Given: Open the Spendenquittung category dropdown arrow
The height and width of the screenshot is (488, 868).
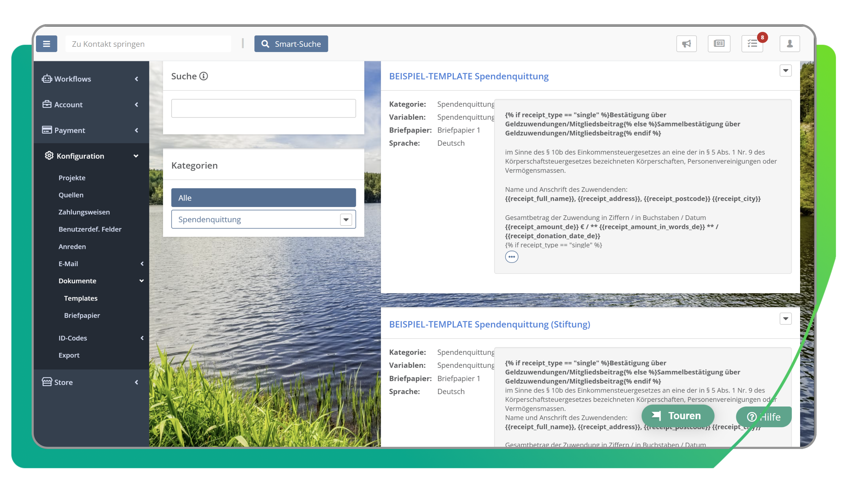Looking at the screenshot, I should (x=346, y=220).
